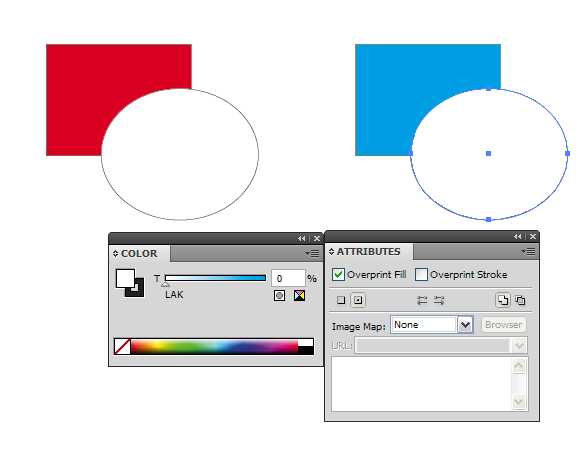This screenshot has width=586, height=467.
Task: Click the ellipse top anchor point
Action: [488, 89]
